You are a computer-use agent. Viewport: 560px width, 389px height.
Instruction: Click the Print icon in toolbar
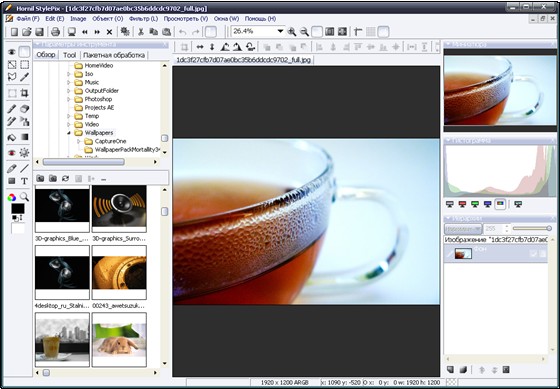(55, 32)
